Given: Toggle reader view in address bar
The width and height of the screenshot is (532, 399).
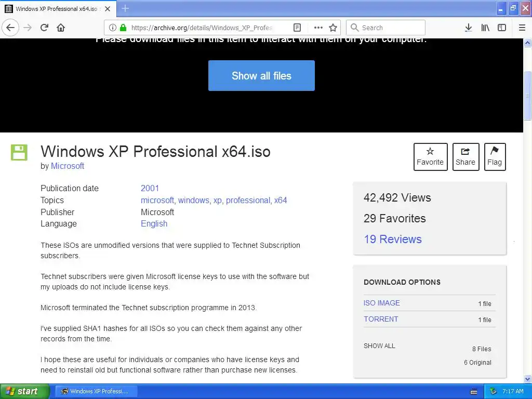Looking at the screenshot, I should coord(297,28).
